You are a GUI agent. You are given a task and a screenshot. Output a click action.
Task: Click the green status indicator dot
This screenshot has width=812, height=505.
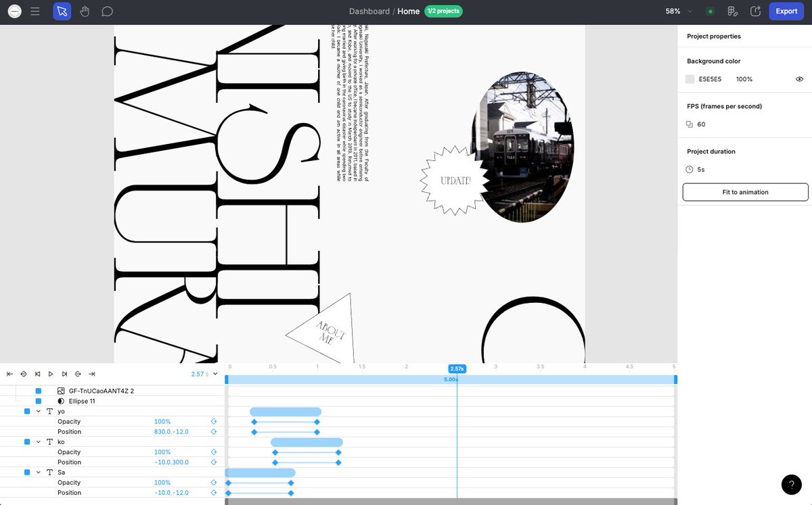(710, 11)
